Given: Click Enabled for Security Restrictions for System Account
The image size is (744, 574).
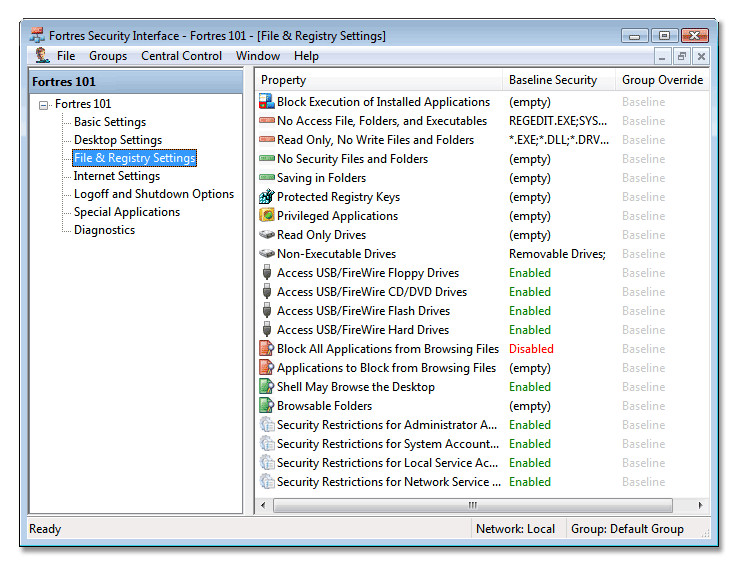Looking at the screenshot, I should [530, 444].
